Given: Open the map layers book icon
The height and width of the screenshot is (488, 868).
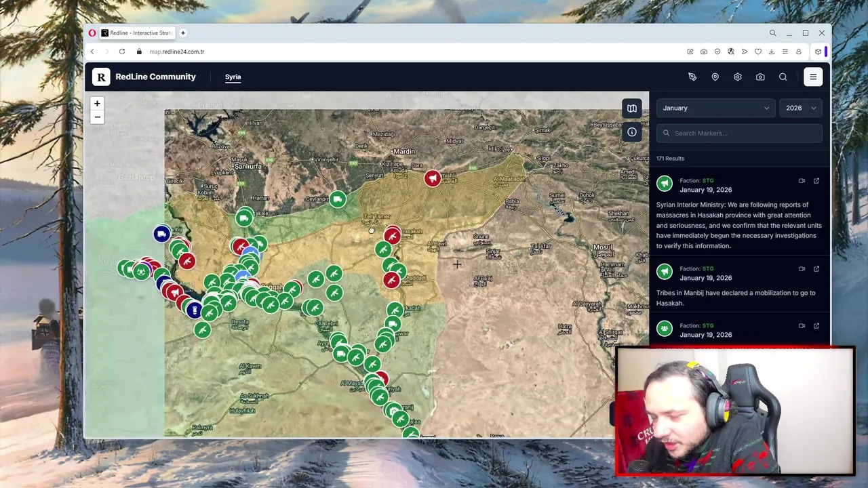Looking at the screenshot, I should pyautogui.click(x=631, y=108).
